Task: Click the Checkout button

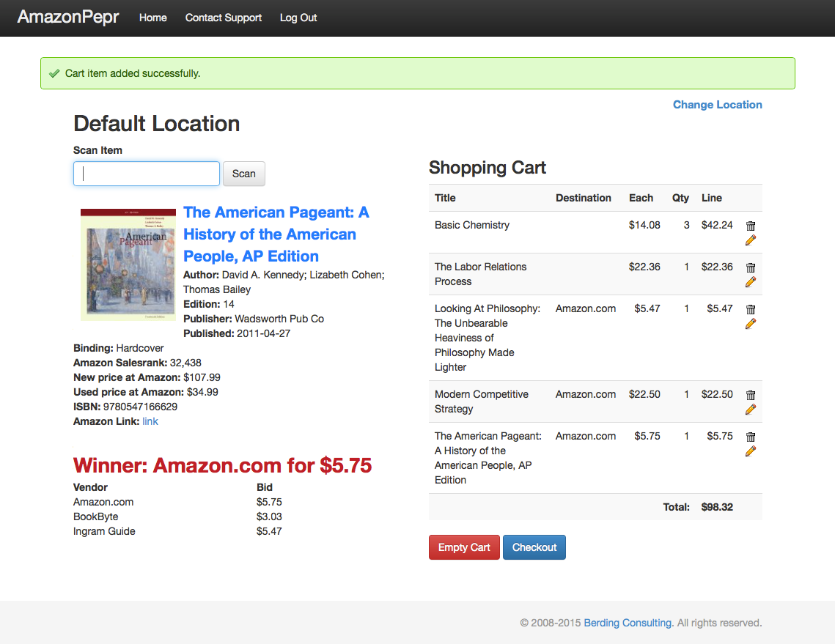Action: pyautogui.click(x=534, y=547)
